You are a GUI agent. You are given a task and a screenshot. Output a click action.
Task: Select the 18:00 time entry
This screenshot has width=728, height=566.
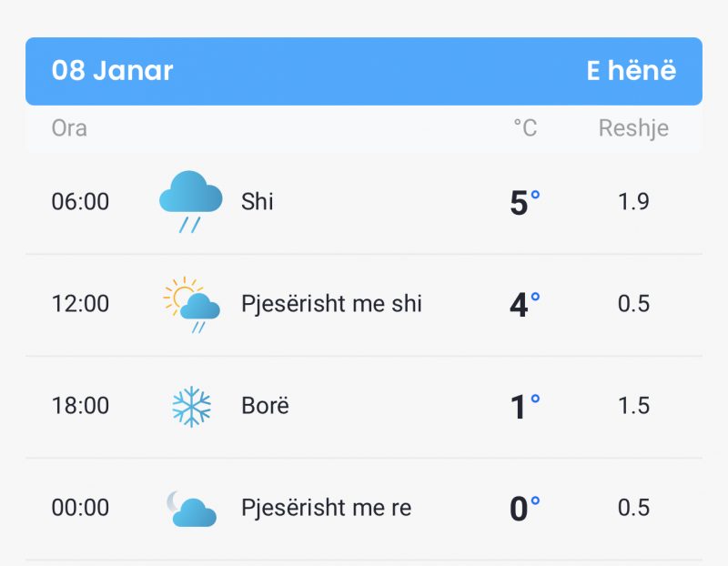tap(80, 406)
